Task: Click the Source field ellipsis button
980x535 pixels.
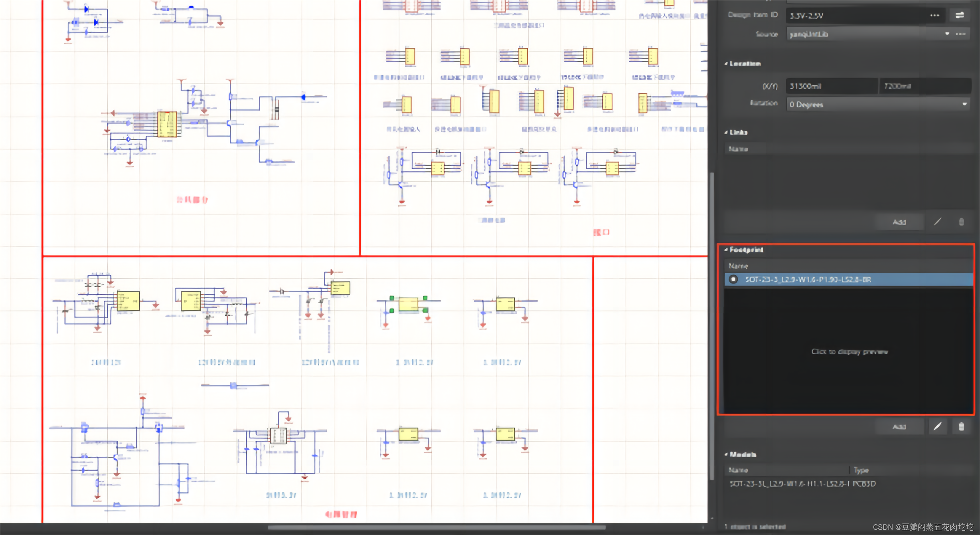Action: pyautogui.click(x=961, y=34)
